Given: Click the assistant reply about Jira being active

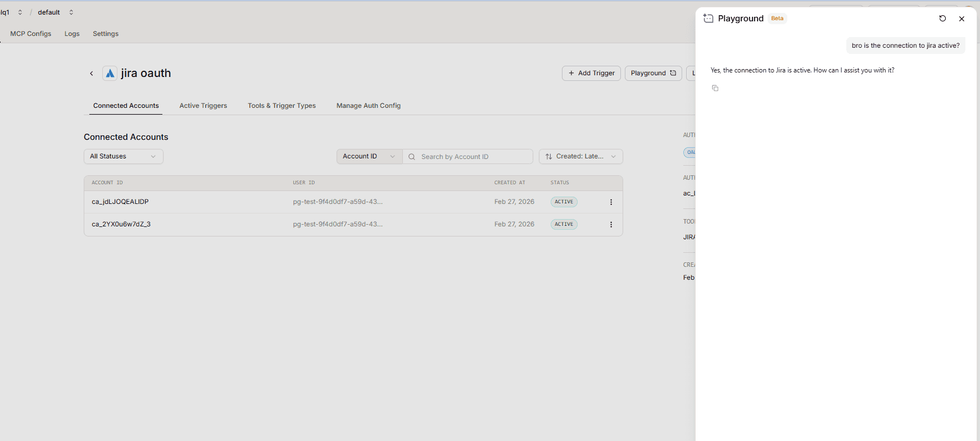Looking at the screenshot, I should tap(802, 70).
